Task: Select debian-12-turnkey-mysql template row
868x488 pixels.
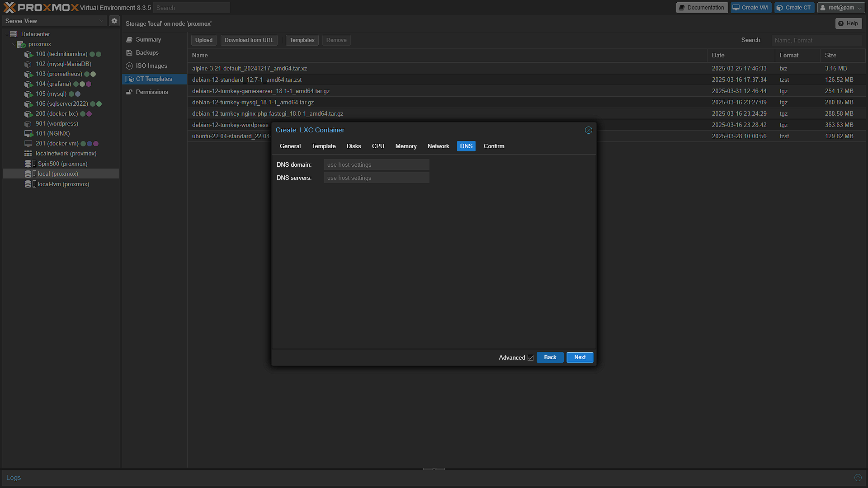Action: 526,102
